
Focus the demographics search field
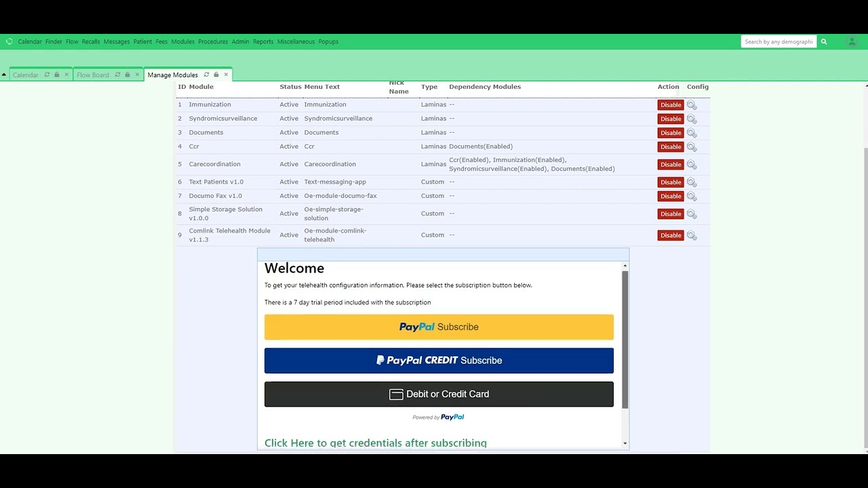click(x=778, y=41)
